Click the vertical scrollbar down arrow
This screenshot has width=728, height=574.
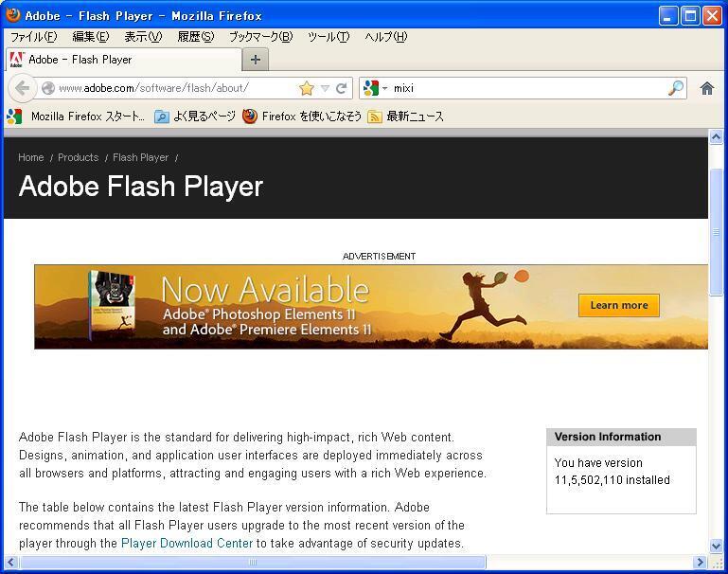pos(716,546)
